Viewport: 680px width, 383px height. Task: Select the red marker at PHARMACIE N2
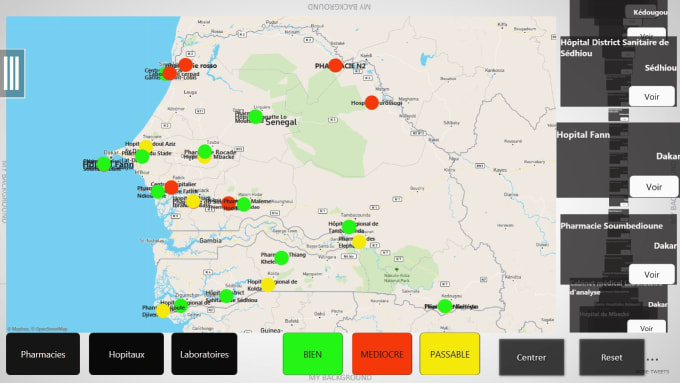click(x=335, y=65)
